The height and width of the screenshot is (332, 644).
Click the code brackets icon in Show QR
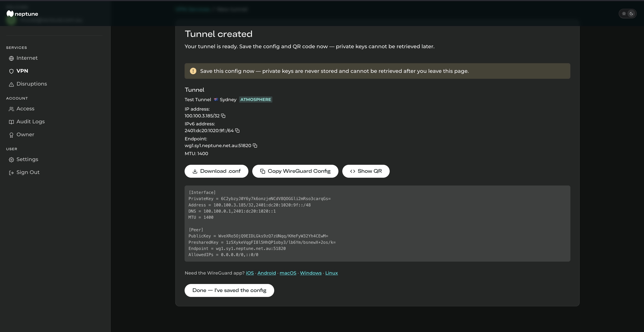[353, 171]
